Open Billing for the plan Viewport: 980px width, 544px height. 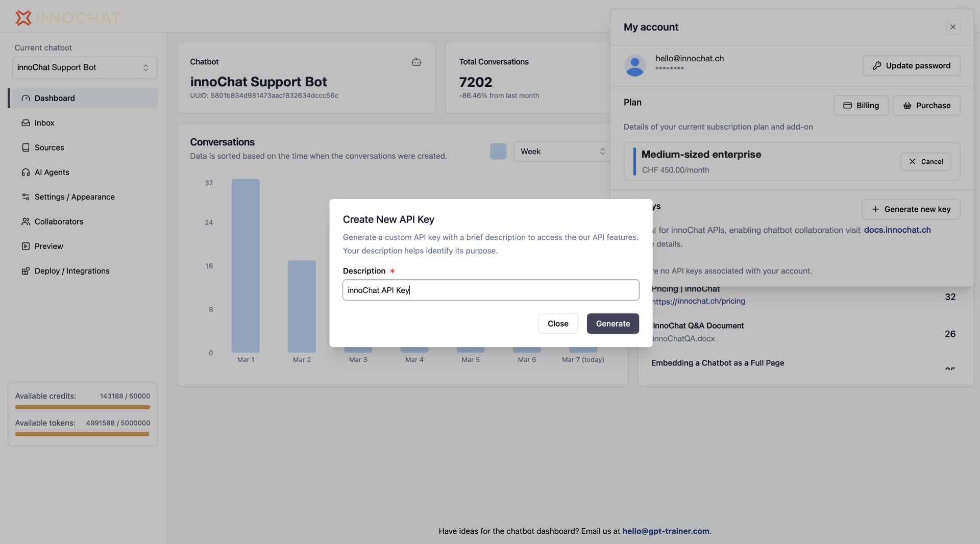pyautogui.click(x=861, y=106)
